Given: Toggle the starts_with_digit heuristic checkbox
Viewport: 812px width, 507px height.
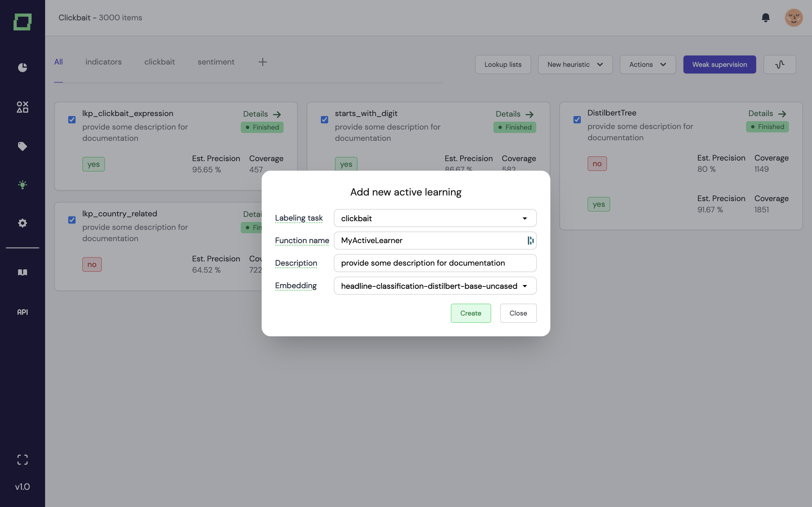Looking at the screenshot, I should click(x=324, y=120).
